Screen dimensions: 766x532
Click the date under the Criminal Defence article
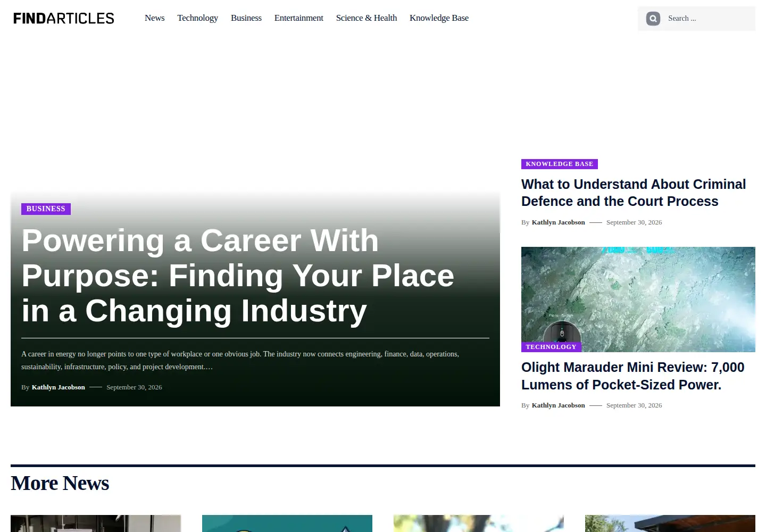point(634,222)
